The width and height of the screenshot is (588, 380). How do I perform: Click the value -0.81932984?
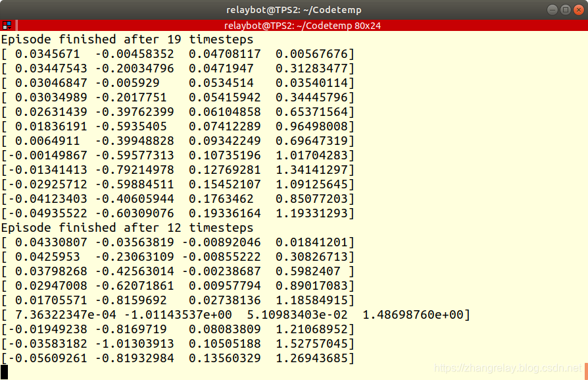134,358
